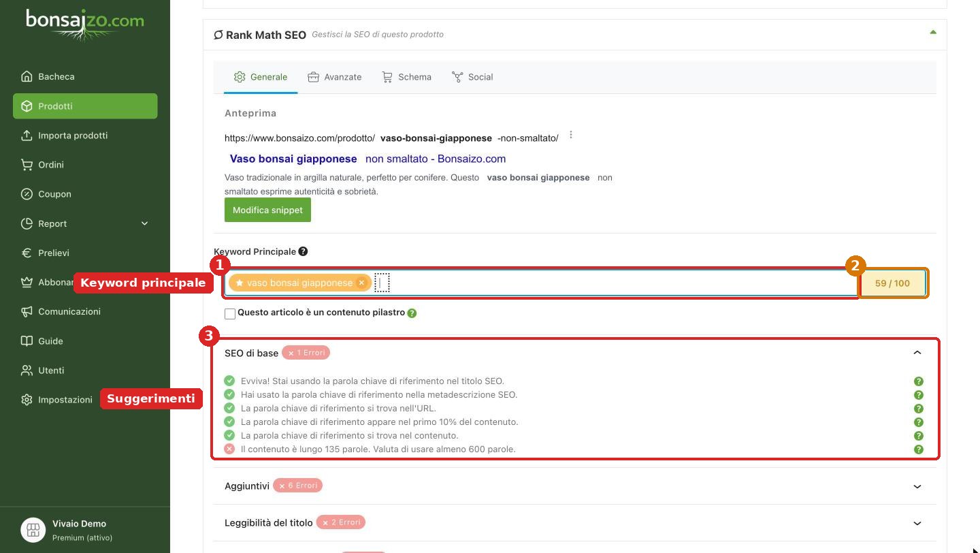
Task: Click the 1 Errori badge
Action: [306, 353]
